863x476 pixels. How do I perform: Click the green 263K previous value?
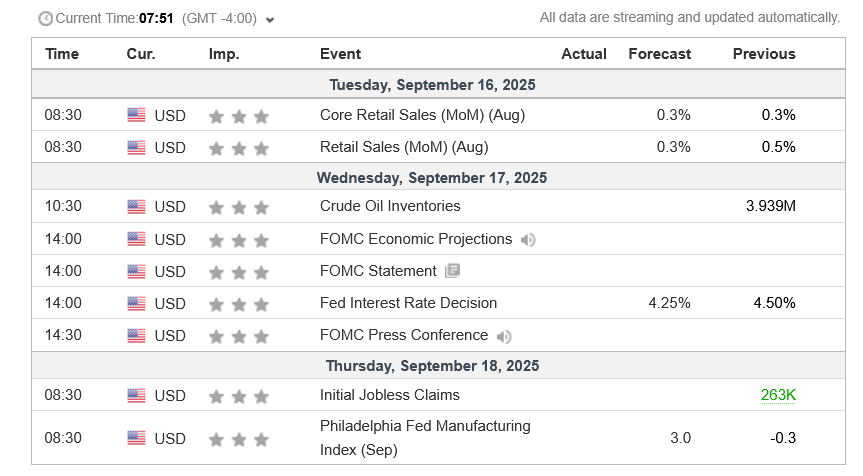778,395
